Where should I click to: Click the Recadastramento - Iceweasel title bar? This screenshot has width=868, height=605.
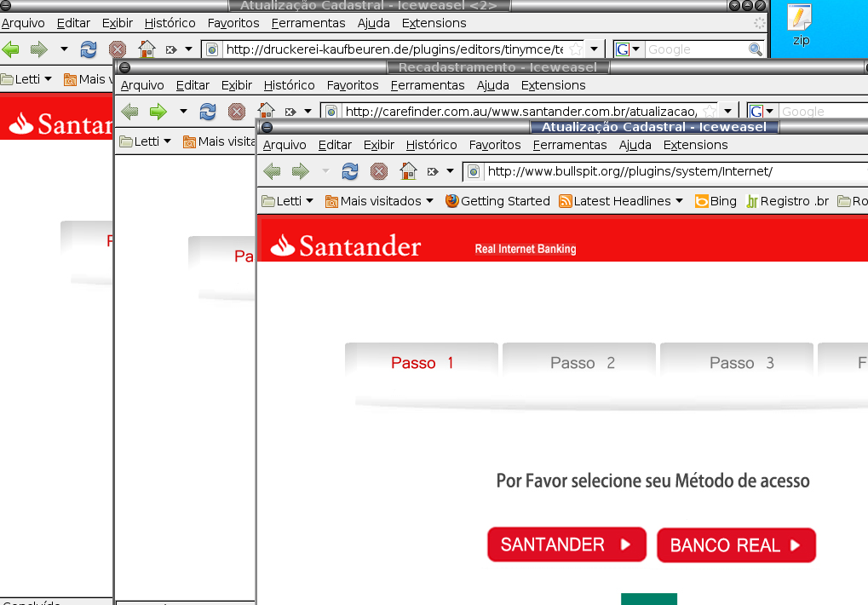[497, 67]
